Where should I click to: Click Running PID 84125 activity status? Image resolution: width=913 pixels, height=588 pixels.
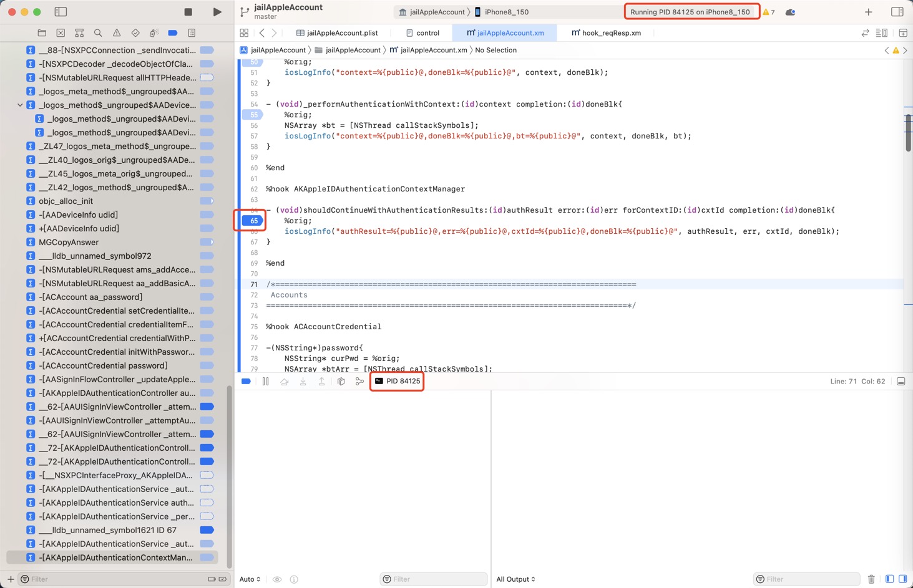(x=691, y=12)
